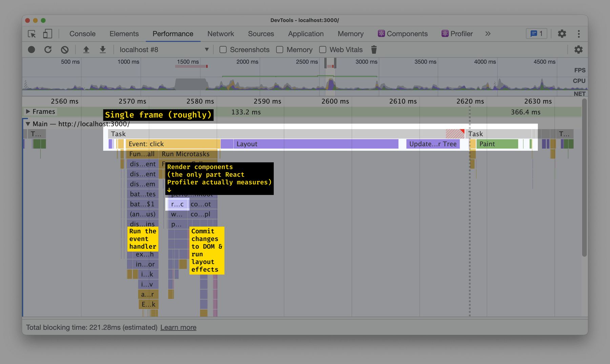Click the second Task bar at 2620 ms
Screen dimensions: 610x364
501,134
